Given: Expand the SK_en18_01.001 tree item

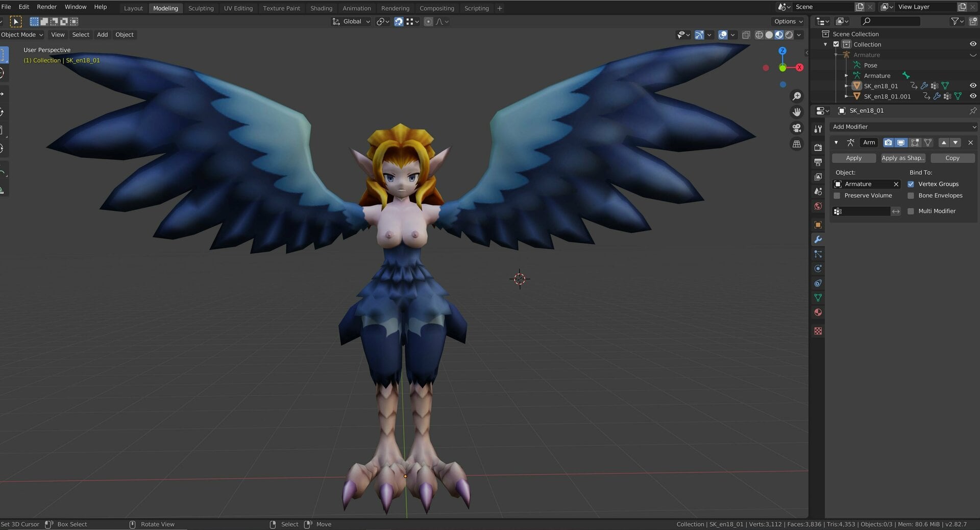Looking at the screenshot, I should click(846, 96).
